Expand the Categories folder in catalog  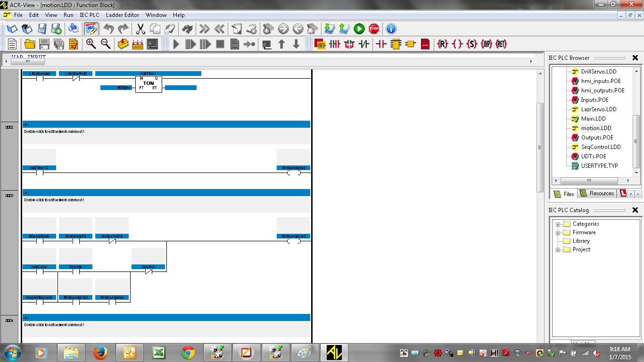pos(558,224)
